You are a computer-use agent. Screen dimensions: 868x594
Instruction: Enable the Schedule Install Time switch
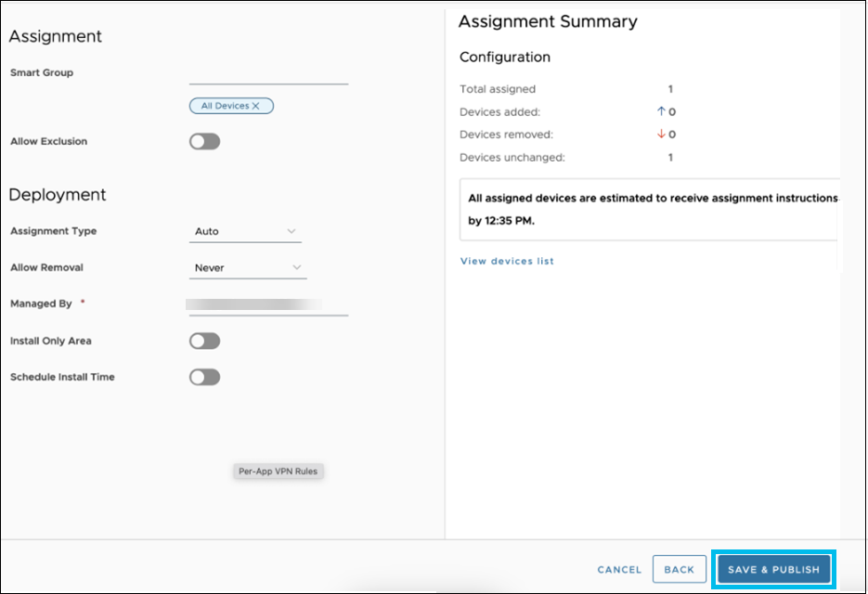pyautogui.click(x=205, y=377)
